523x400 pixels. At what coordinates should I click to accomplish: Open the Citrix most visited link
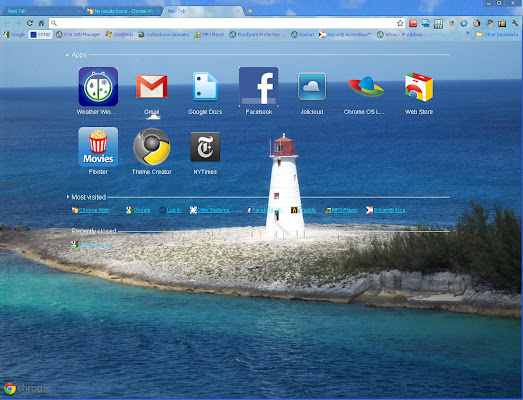(210, 210)
